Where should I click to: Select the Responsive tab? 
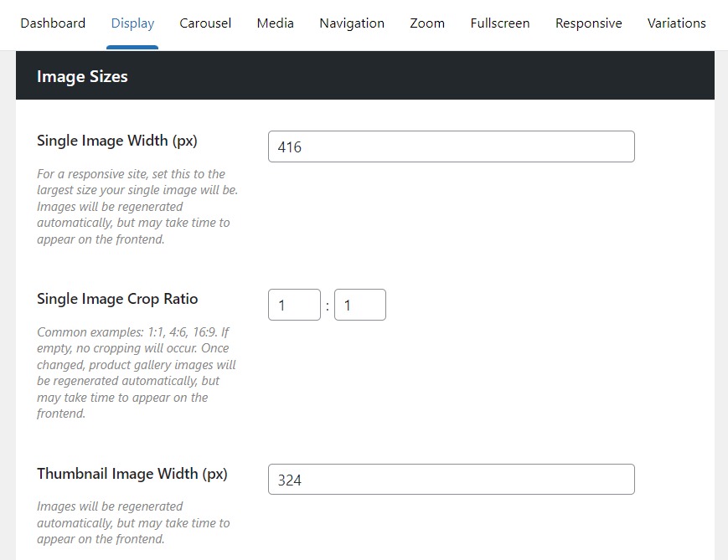coord(588,23)
